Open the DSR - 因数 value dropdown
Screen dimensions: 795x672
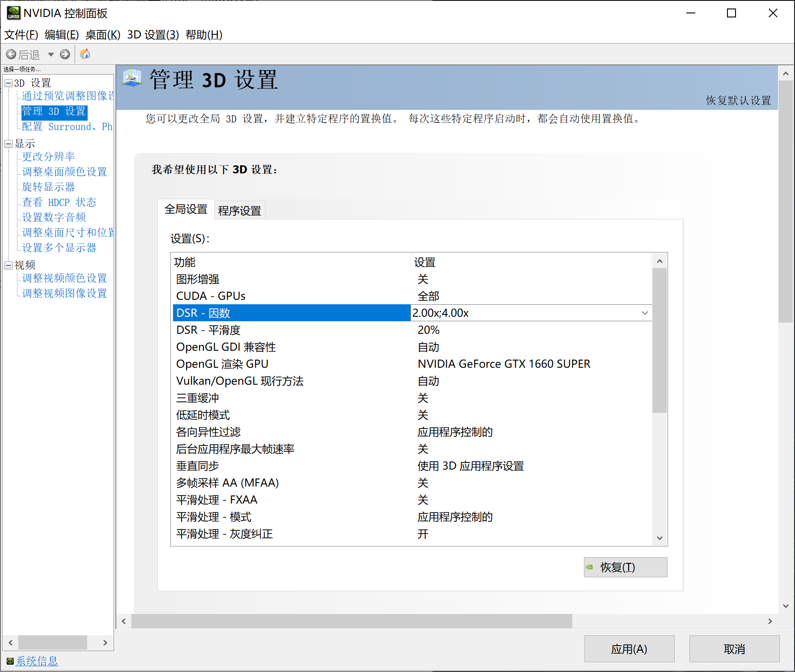point(645,313)
